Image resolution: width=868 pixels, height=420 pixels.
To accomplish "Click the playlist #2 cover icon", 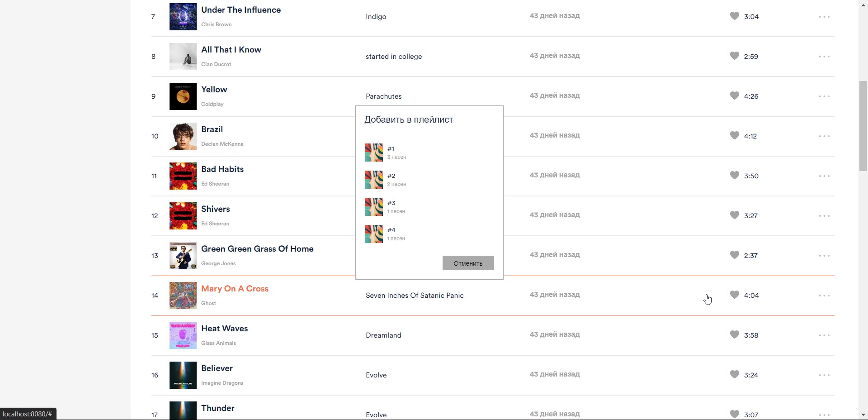I will click(374, 180).
